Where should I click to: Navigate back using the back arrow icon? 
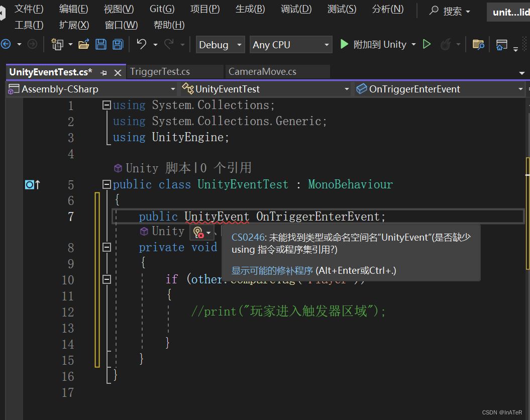pyautogui.click(x=6, y=44)
